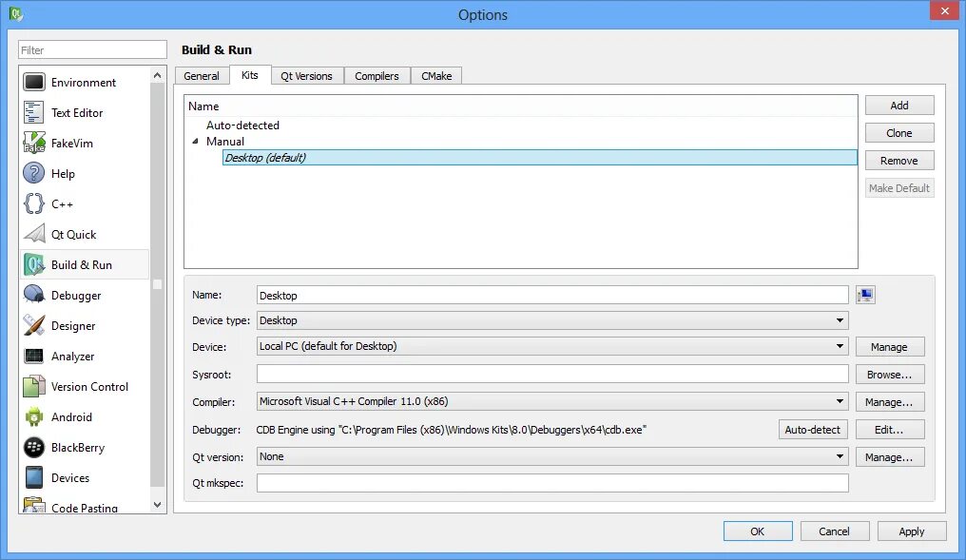Open the Qt Quick category
This screenshot has width=966, height=560.
[85, 234]
